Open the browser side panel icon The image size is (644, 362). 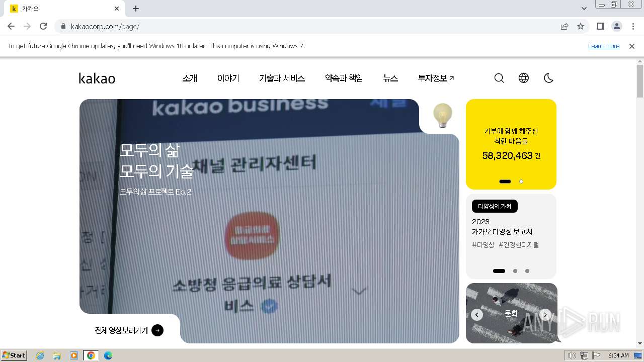(x=600, y=26)
